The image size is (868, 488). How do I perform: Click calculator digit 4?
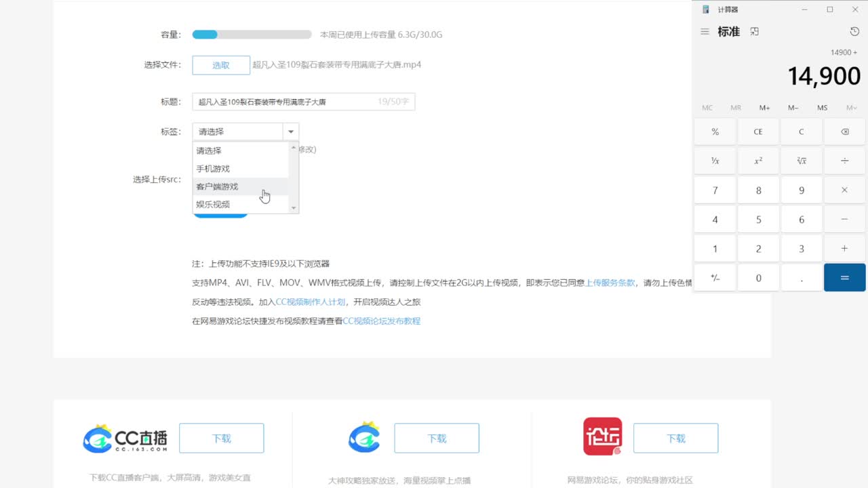coord(715,220)
